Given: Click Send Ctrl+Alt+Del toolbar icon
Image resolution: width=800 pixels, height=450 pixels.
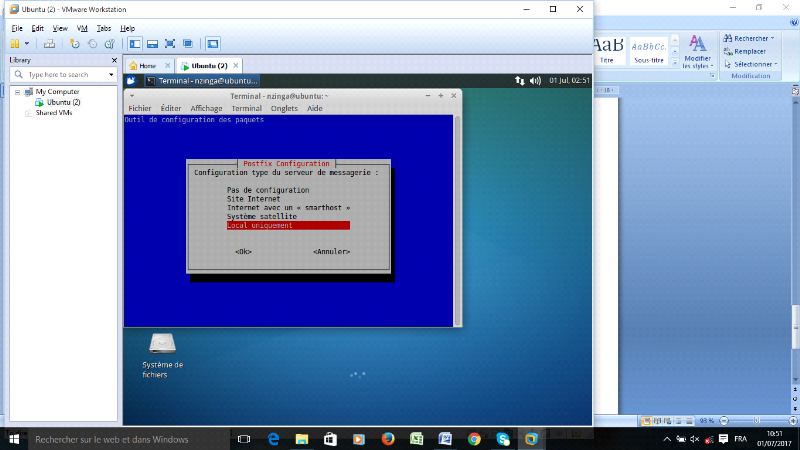Looking at the screenshot, I should 49,44.
